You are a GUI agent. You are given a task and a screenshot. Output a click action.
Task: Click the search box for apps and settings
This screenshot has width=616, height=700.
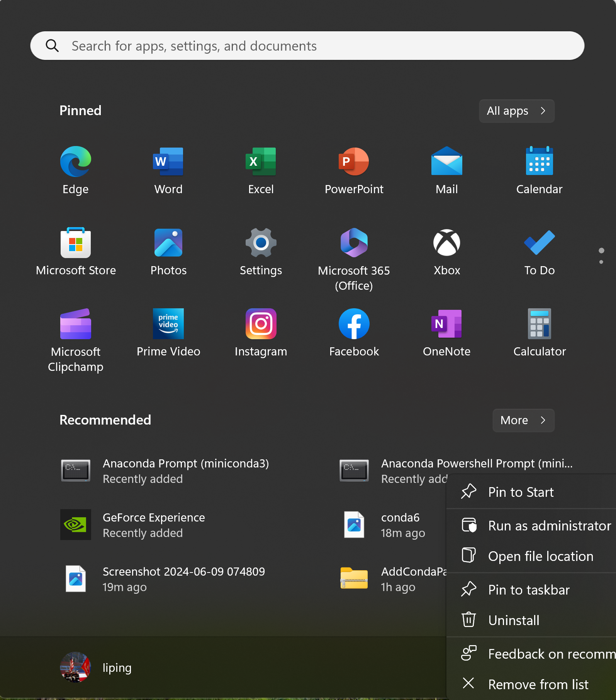(x=307, y=46)
